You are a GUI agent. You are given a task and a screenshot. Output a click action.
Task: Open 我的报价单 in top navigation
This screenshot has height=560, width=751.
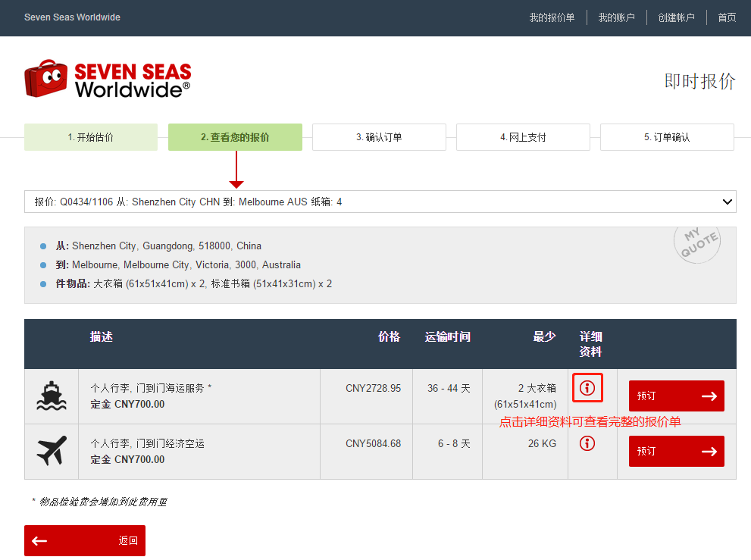tap(552, 17)
